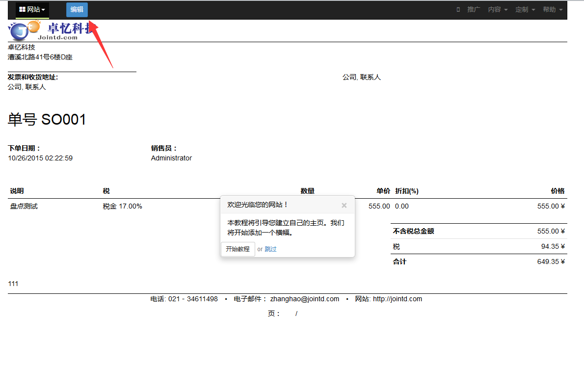Image resolution: width=584 pixels, height=392 pixels.
Task: Select the 推广 menu item
Action: 474,10
